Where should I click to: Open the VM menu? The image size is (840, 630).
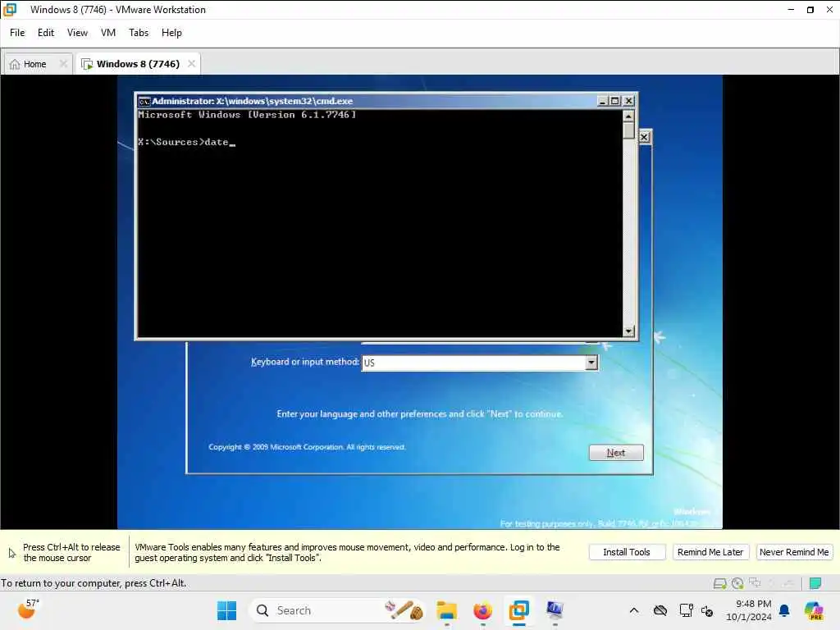(x=108, y=33)
